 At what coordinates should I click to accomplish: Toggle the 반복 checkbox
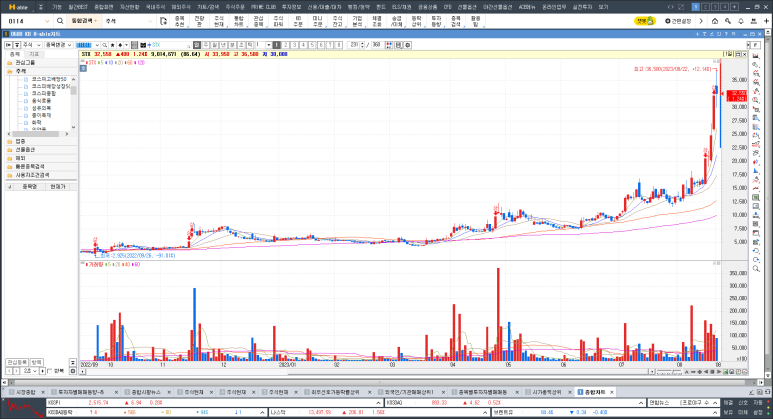click(50, 371)
